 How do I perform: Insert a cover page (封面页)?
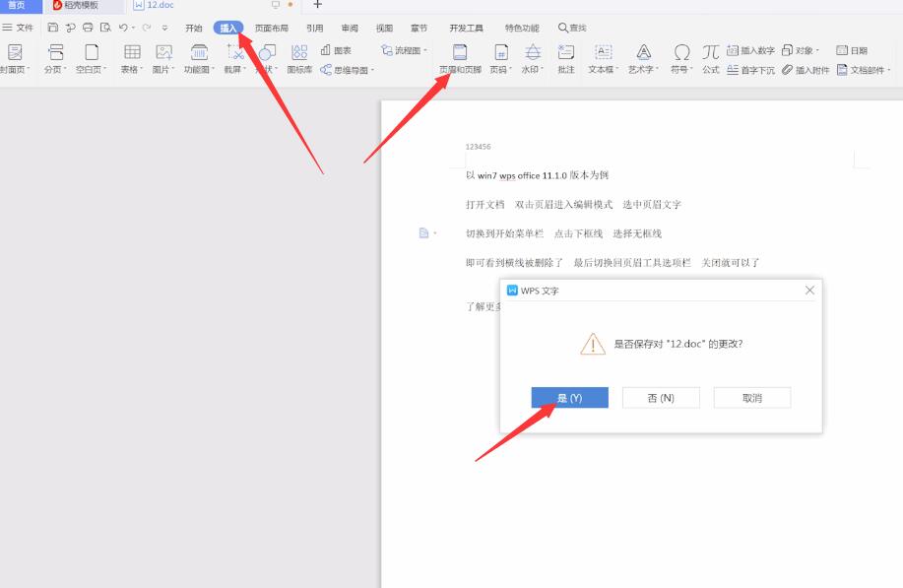(15, 59)
